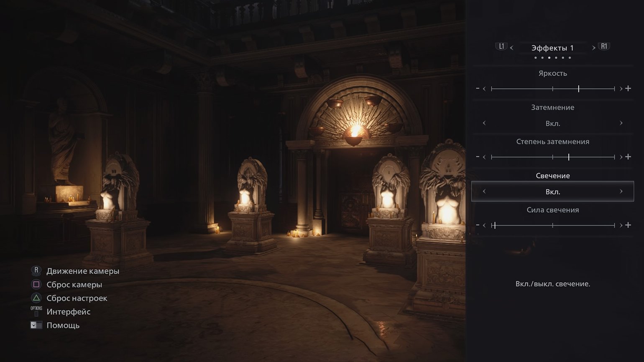This screenshot has width=644, height=362.
Task: Click the triangle Сброс настроек icon
Action: (x=36, y=298)
